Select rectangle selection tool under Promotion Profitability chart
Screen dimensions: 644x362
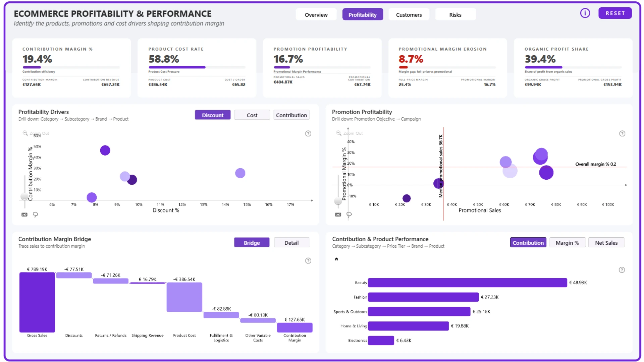click(338, 215)
